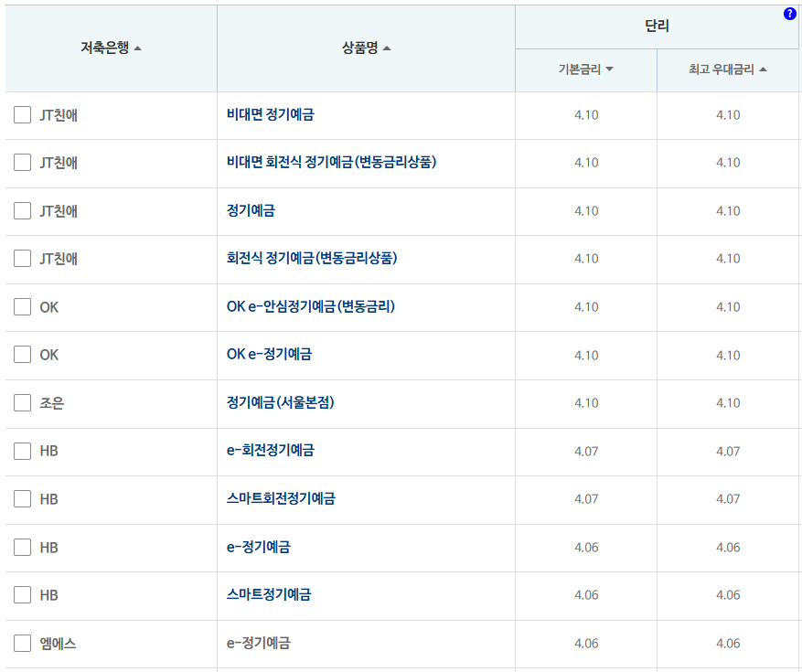Check box for 회전식 정기예금(변동금리상품) row

pyautogui.click(x=23, y=258)
